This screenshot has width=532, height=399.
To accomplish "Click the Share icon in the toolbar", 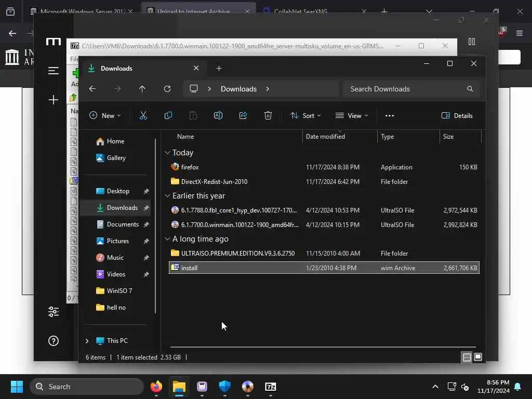I will 243,116.
